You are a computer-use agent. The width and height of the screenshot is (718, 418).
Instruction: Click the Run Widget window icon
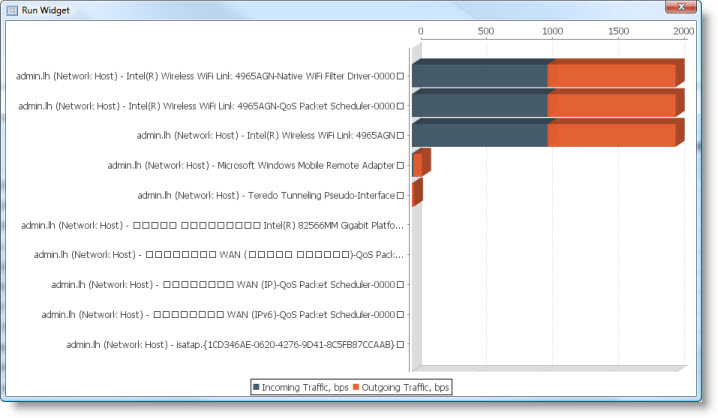(12, 10)
